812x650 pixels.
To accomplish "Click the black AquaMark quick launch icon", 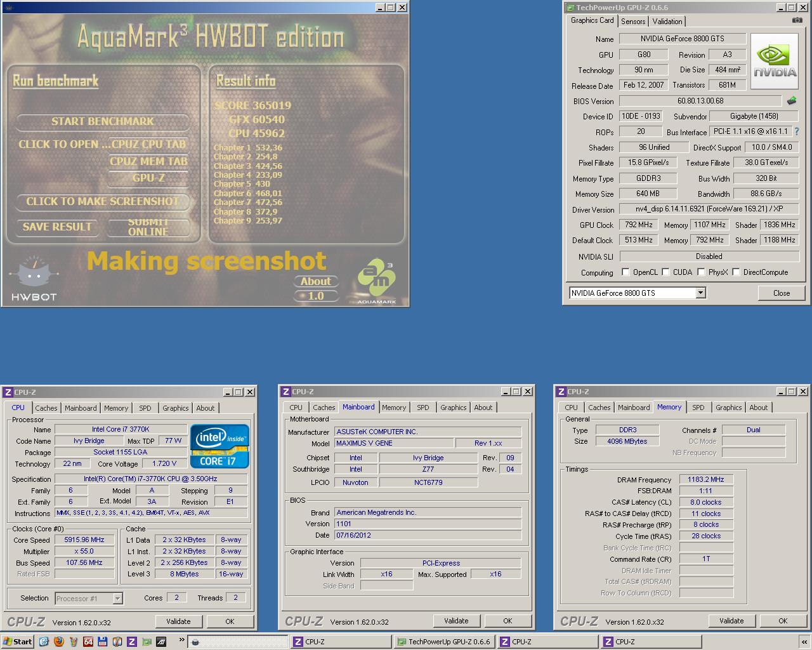I will coord(160,642).
